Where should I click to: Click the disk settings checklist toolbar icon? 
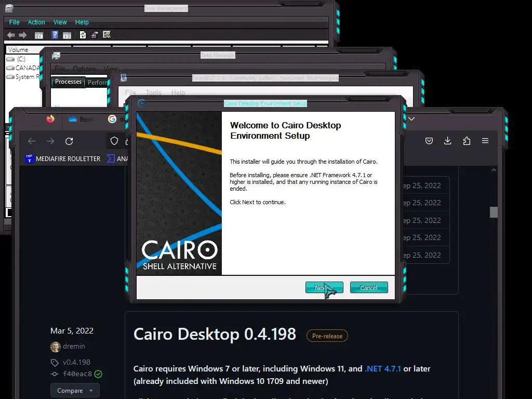click(x=107, y=35)
